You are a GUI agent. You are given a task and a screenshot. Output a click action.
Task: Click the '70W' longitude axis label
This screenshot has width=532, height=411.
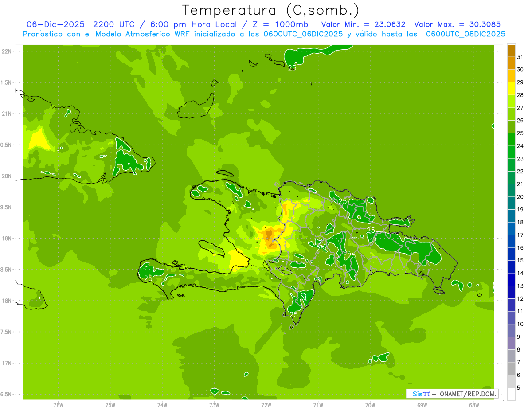point(370,405)
